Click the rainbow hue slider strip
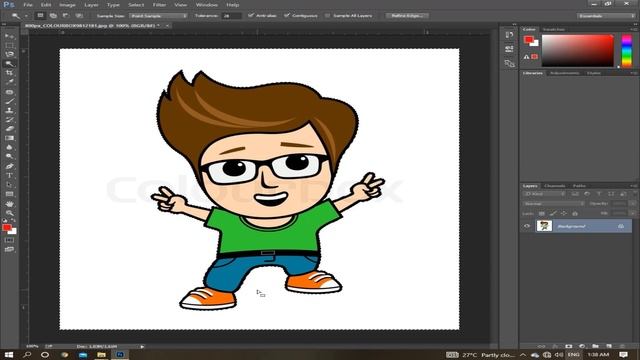The height and width of the screenshot is (360, 640). tap(627, 51)
